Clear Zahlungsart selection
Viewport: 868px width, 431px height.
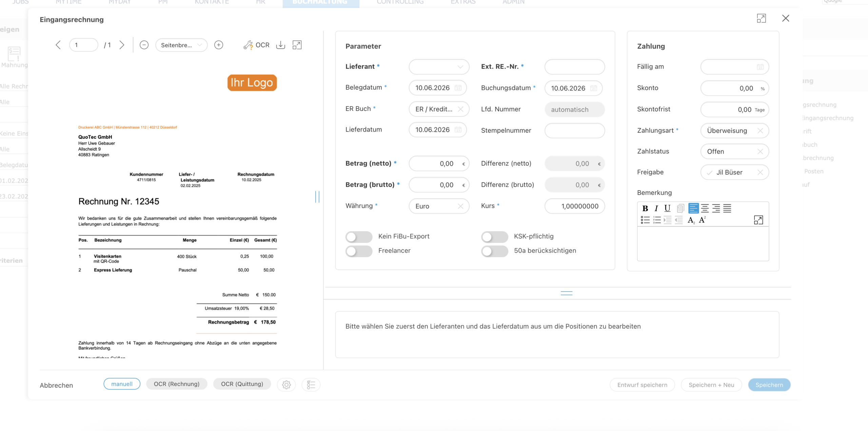coord(760,131)
